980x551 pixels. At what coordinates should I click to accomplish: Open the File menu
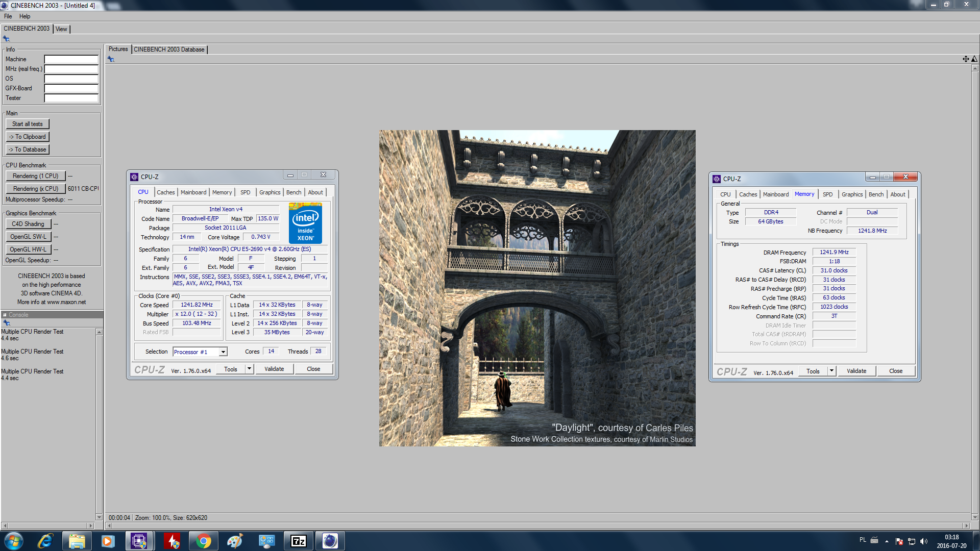click(x=8, y=16)
